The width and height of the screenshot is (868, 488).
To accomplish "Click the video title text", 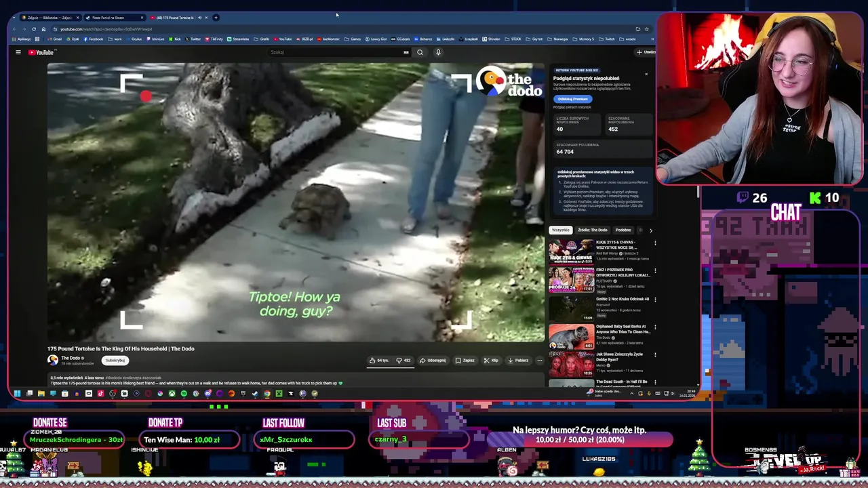I will (121, 349).
